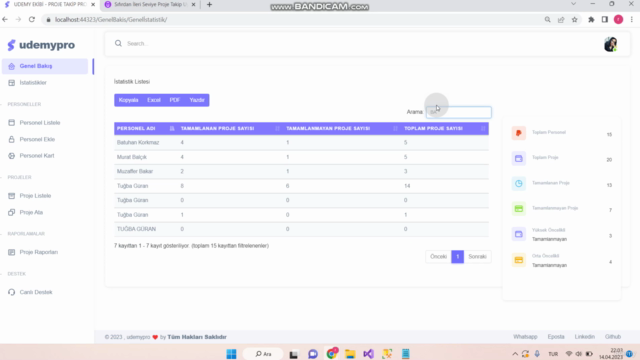Open a new browser tab
The width and height of the screenshot is (640, 360).
point(209,4)
